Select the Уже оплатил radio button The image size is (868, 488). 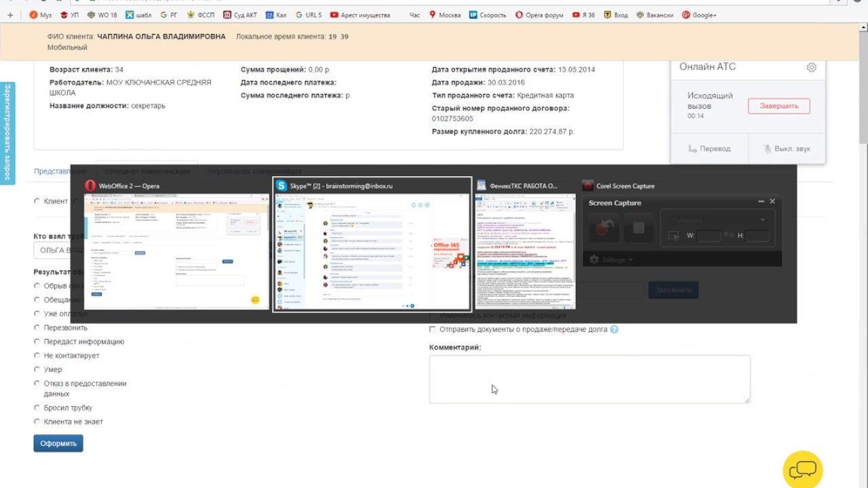click(x=37, y=314)
